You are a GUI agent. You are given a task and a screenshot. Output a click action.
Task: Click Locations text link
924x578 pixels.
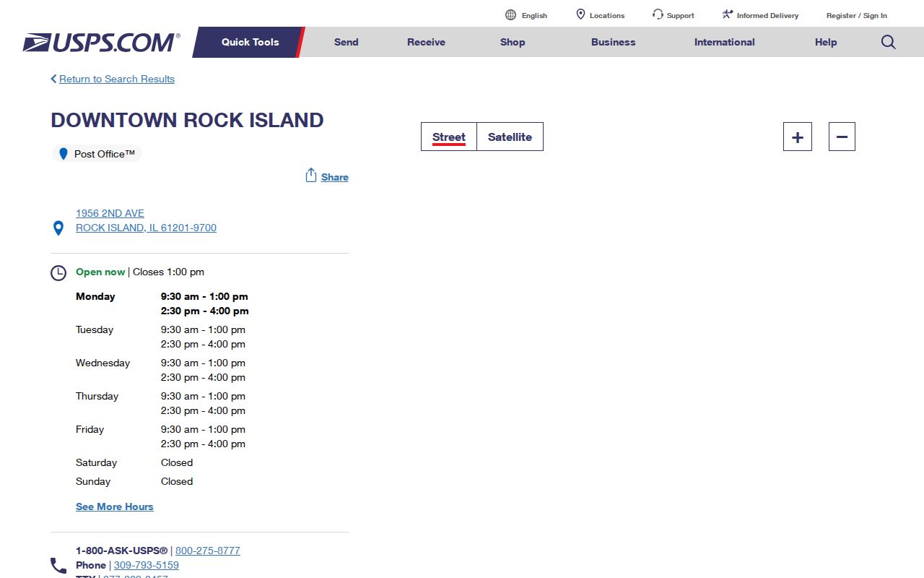click(x=607, y=15)
